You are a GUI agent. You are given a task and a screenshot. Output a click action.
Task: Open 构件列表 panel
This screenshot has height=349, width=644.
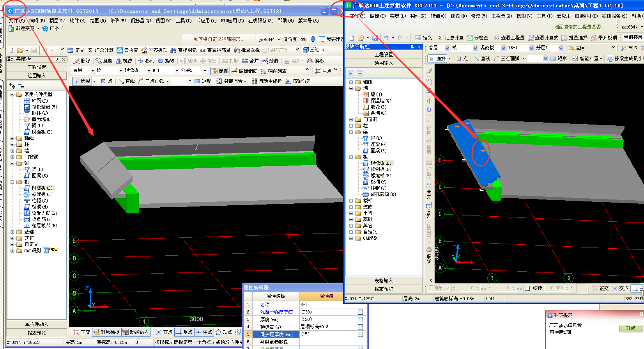(274, 71)
